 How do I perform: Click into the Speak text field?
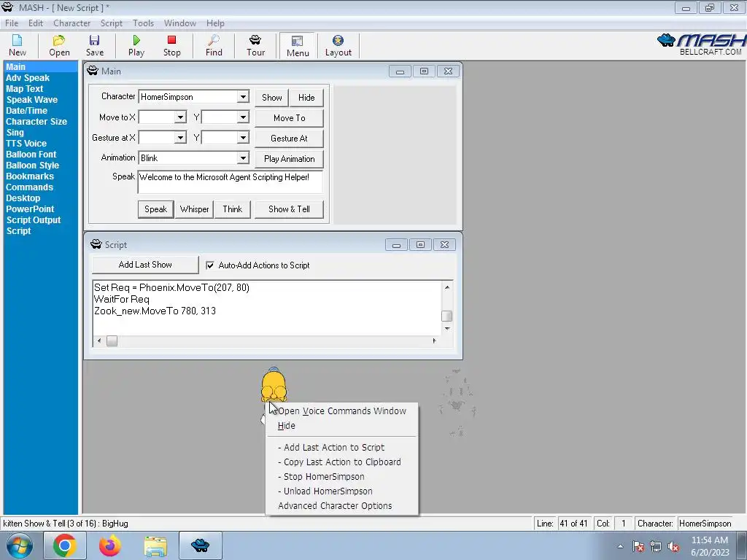coord(230,182)
